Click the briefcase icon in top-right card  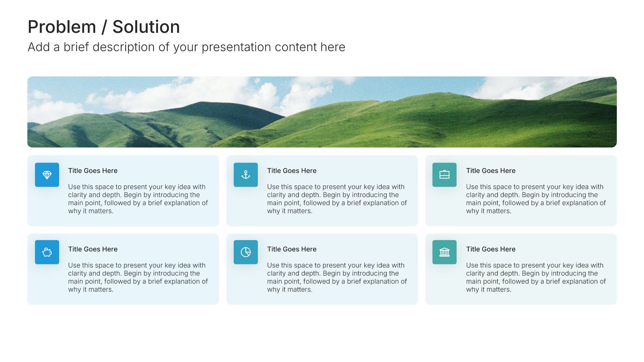point(444,175)
